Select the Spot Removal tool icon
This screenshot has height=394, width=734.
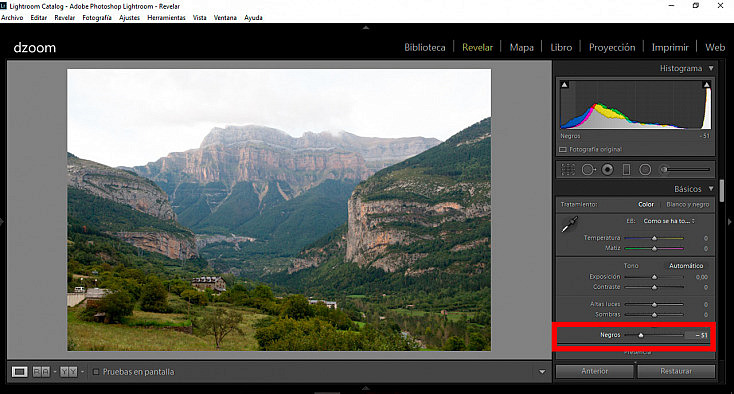[x=588, y=169]
